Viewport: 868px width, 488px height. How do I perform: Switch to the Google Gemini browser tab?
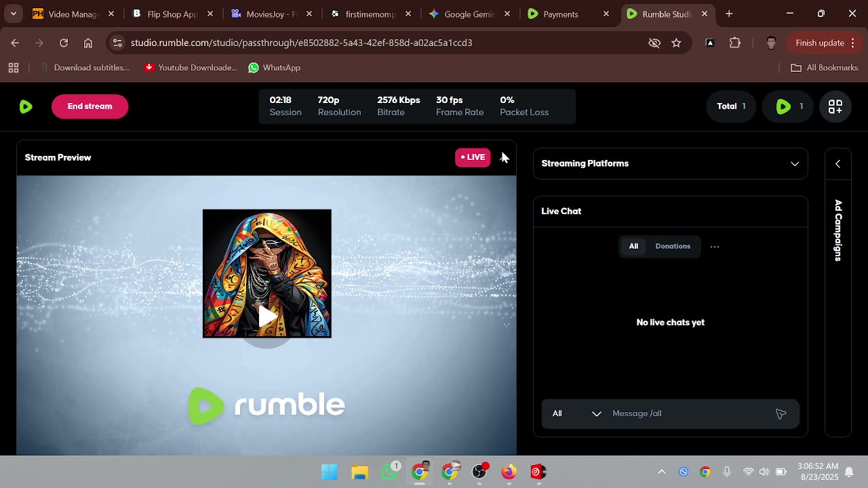[469, 14]
